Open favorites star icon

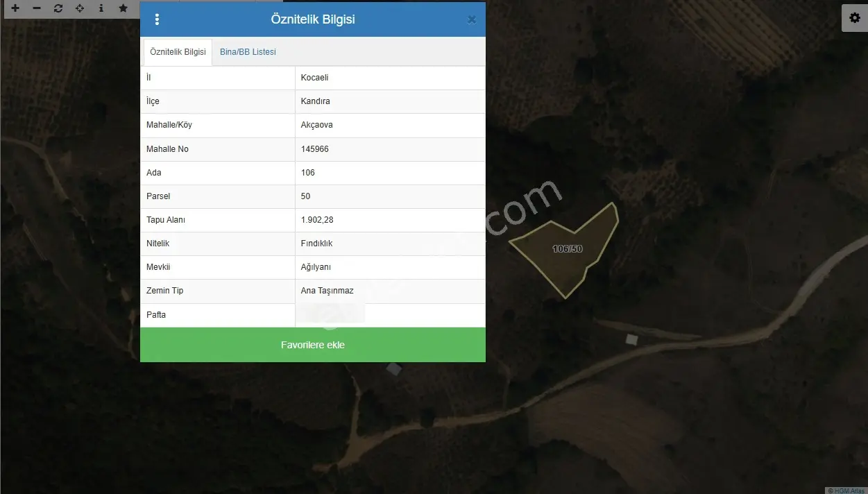123,8
